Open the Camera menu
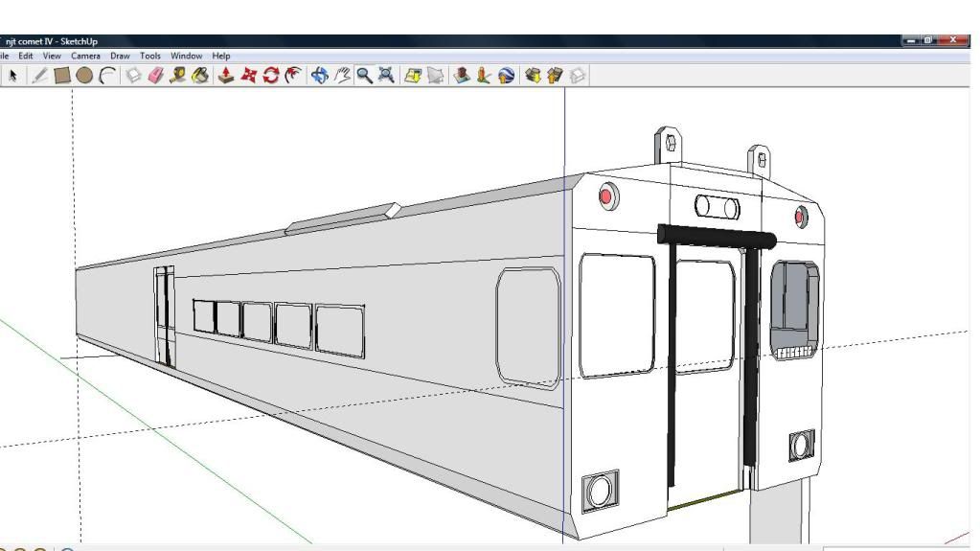 (x=86, y=56)
